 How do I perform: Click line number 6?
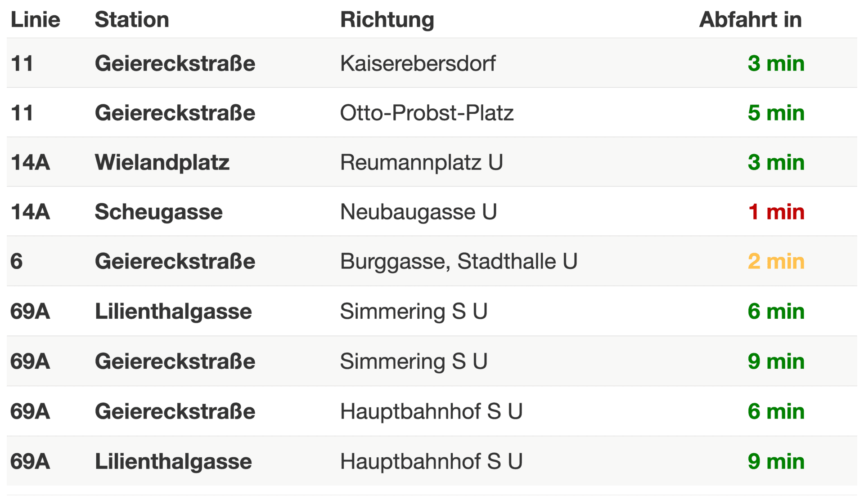(17, 261)
